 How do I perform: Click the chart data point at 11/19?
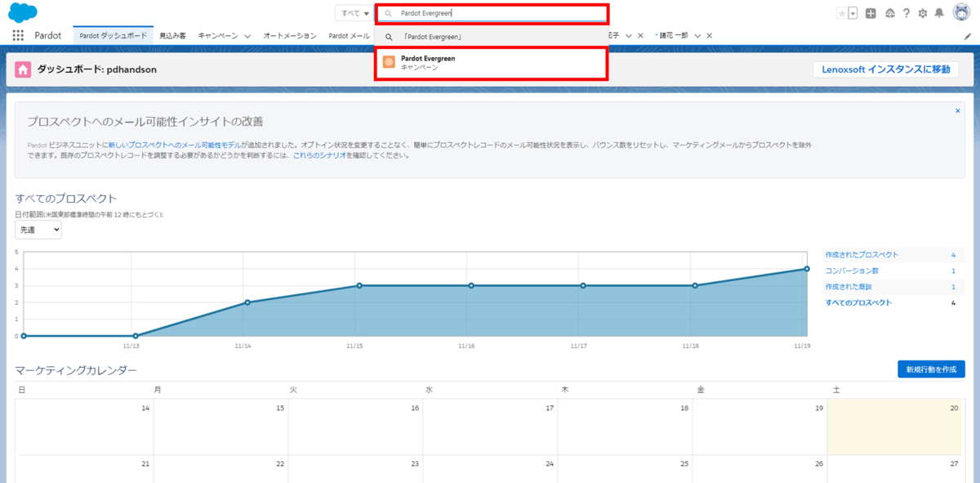coord(807,269)
